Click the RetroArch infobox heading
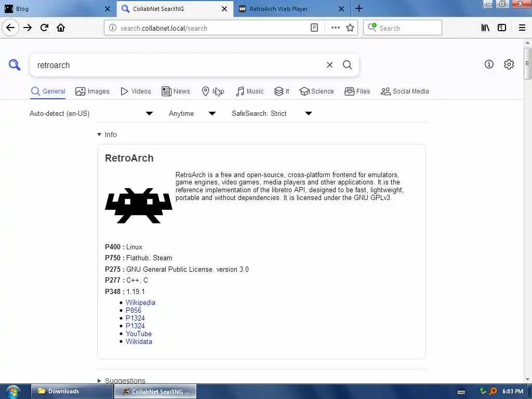The image size is (532, 399). (129, 158)
